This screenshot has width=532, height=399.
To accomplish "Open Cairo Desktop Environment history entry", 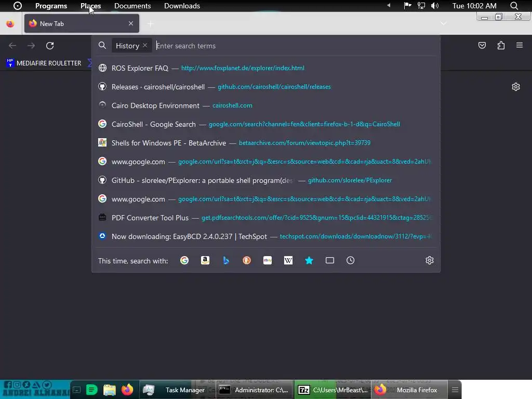I will click(x=266, y=105).
